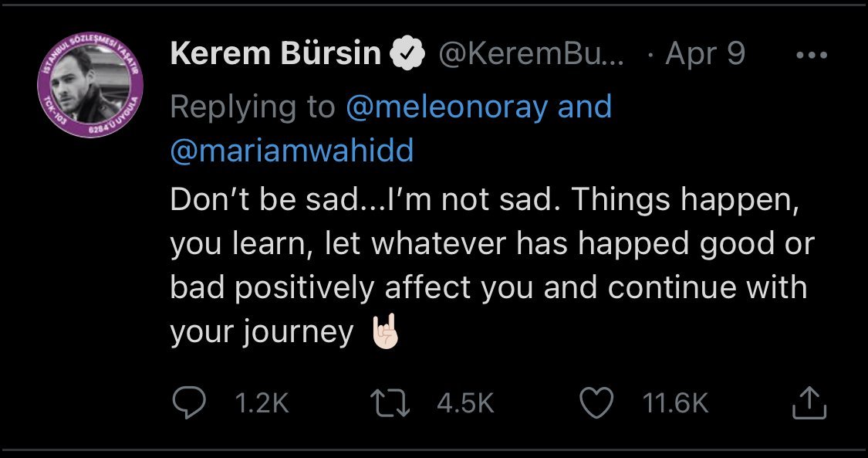This screenshot has height=458, width=868.
Task: Click the verified badge beside Kerem Bürsin
Action: 407,55
